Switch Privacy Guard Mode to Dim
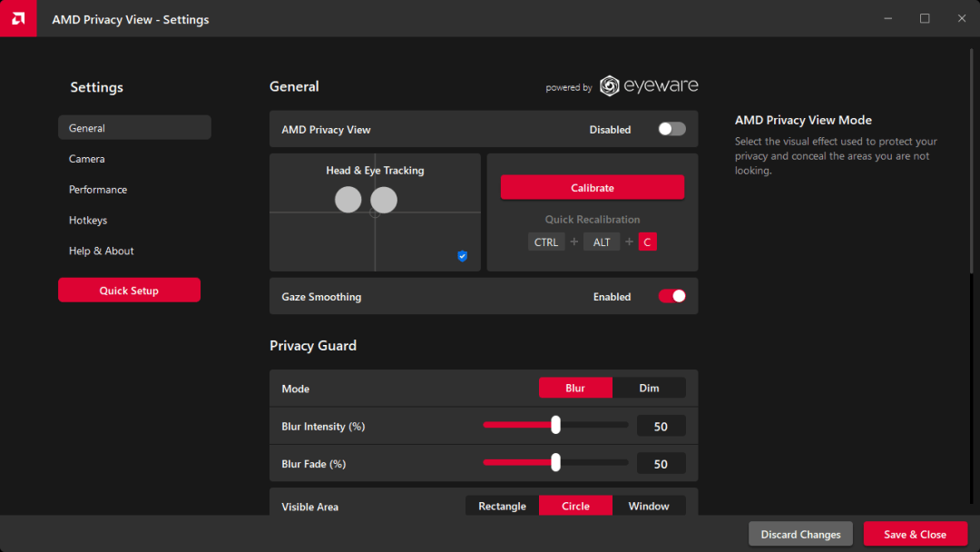The width and height of the screenshot is (980, 552). 649,388
